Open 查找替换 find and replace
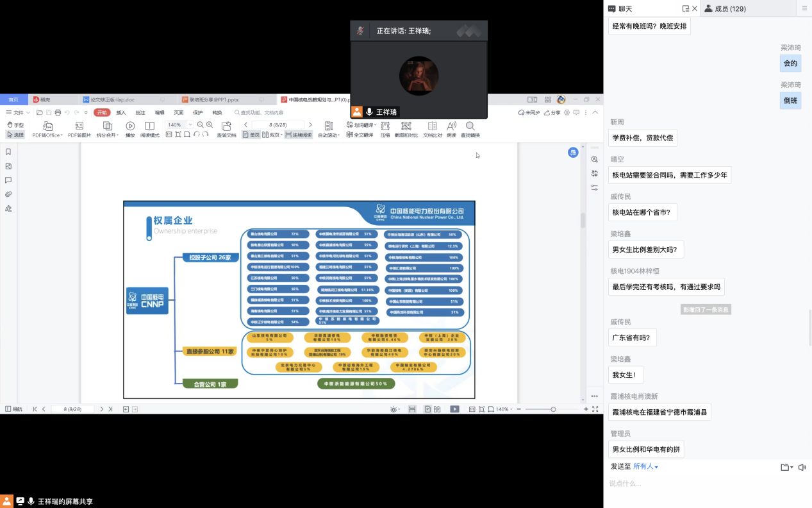The width and height of the screenshot is (812, 508). [x=470, y=130]
